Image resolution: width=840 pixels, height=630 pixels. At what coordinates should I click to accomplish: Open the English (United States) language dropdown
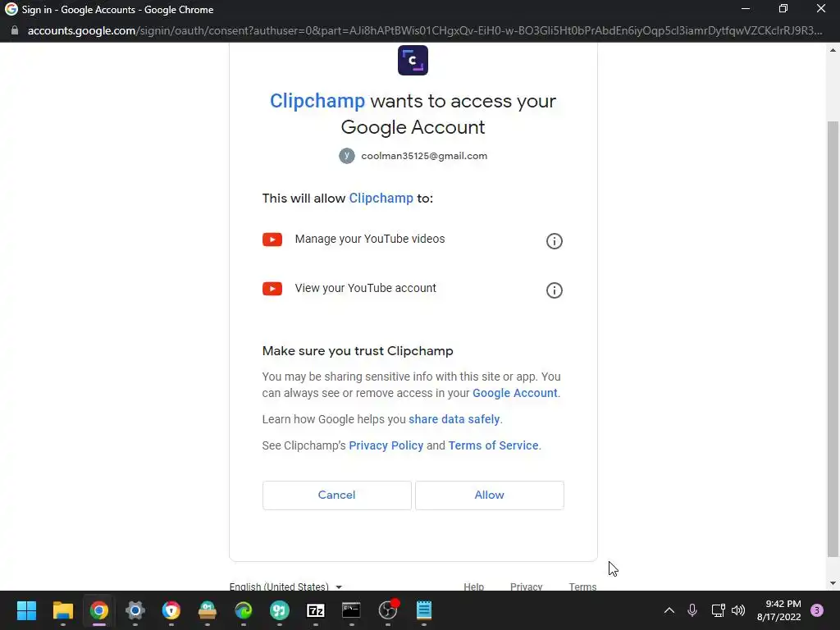[285, 587]
